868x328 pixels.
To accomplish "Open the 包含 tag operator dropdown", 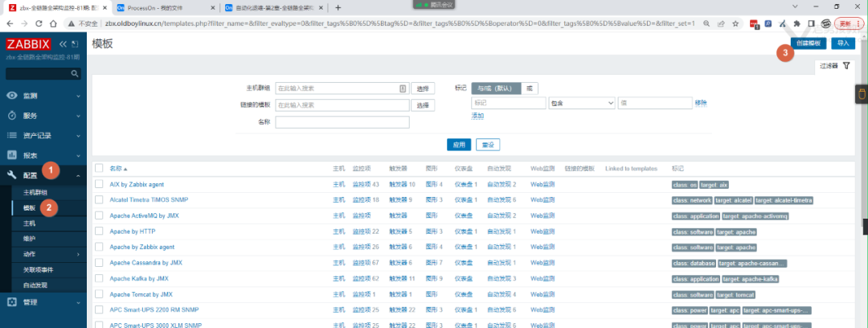I will (x=582, y=103).
